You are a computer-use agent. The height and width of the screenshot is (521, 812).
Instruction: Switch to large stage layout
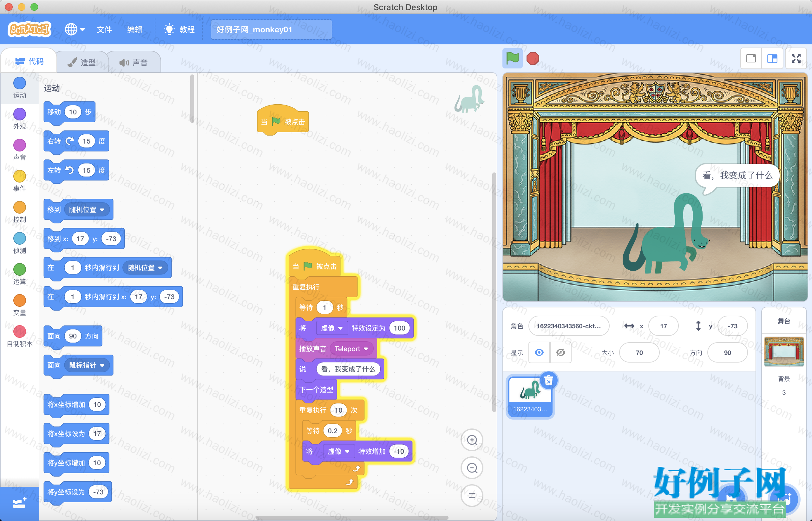pos(772,59)
